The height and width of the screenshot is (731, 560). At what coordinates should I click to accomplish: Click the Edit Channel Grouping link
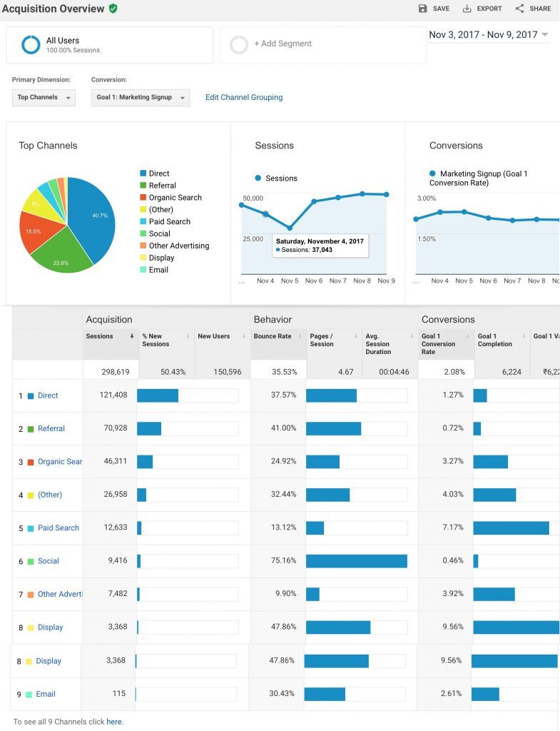tap(244, 97)
